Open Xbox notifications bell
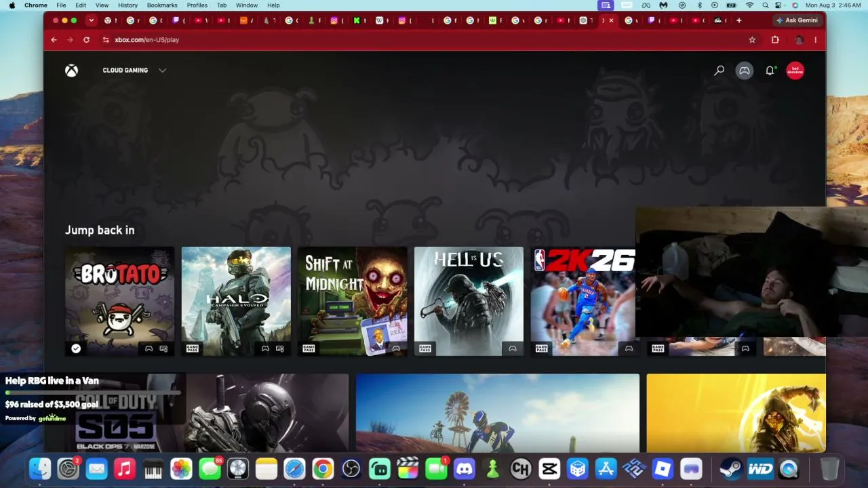Image resolution: width=868 pixels, height=488 pixels. (770, 70)
